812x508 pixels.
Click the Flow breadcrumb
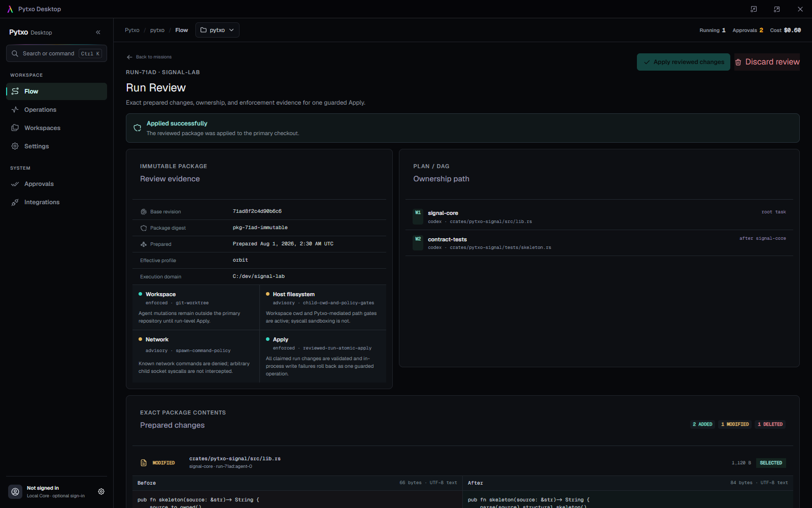182,30
